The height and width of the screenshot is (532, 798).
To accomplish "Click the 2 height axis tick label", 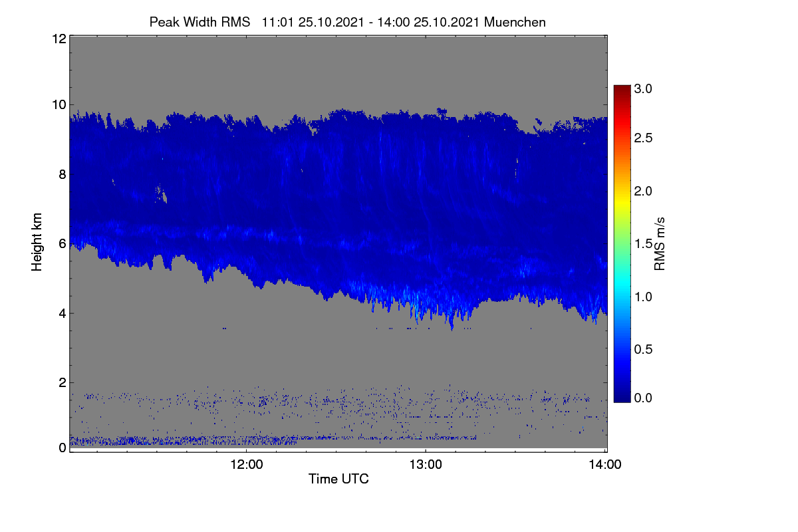I will (62, 382).
